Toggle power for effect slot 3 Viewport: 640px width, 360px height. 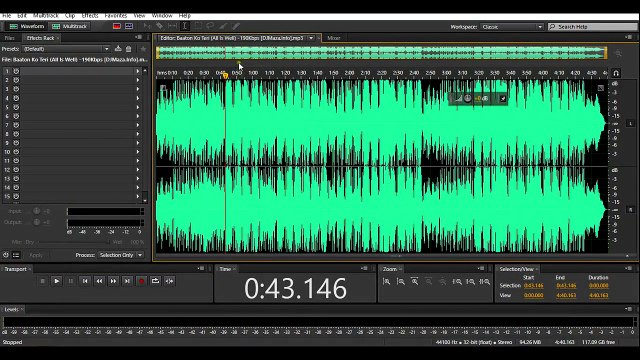pos(16,89)
